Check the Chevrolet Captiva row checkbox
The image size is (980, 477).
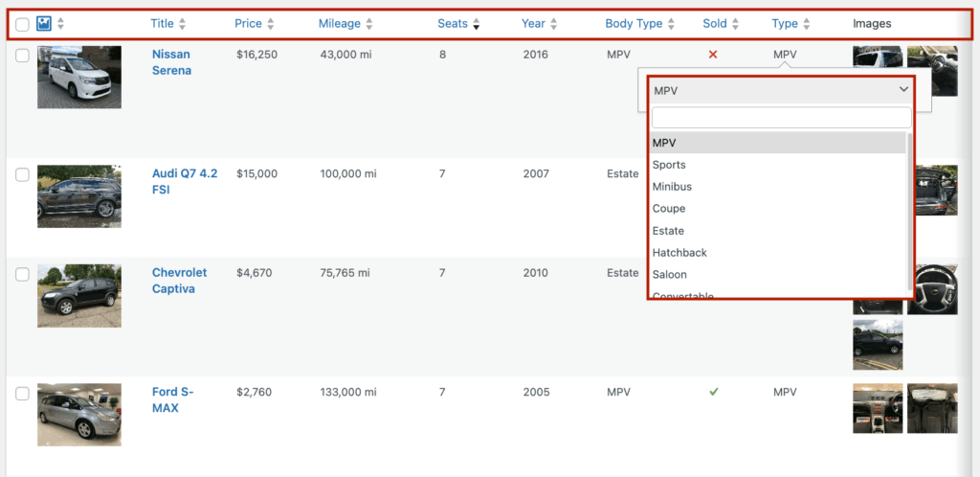click(23, 274)
